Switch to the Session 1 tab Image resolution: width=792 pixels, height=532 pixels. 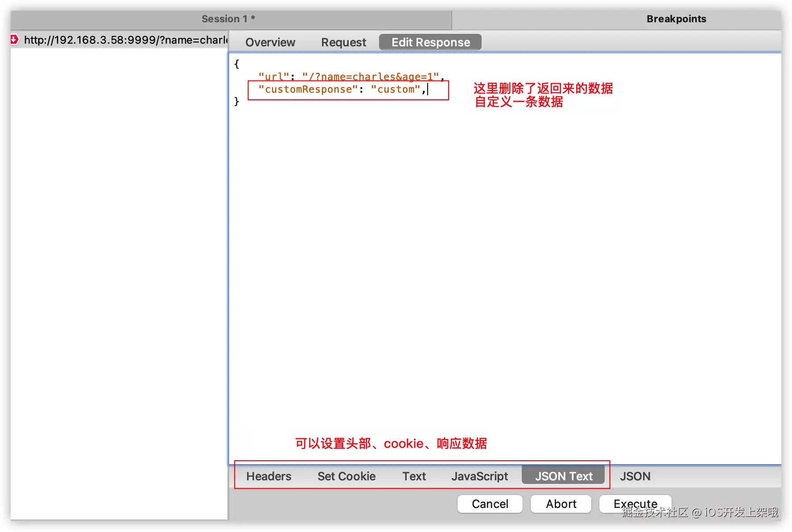(x=228, y=18)
